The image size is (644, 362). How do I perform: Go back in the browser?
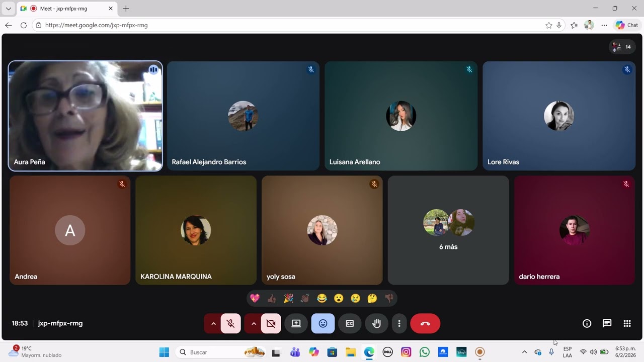8,25
